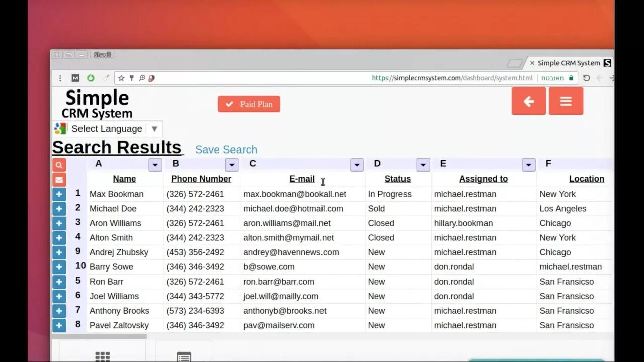Expand Joel Williams row with plus icon
Screen dimensions: 644x362
(x=59, y=296)
